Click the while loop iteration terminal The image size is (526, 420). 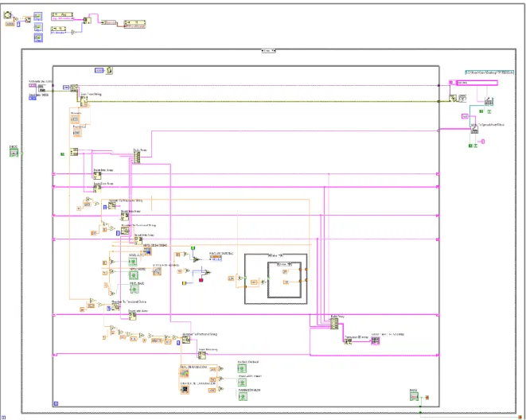56,403
